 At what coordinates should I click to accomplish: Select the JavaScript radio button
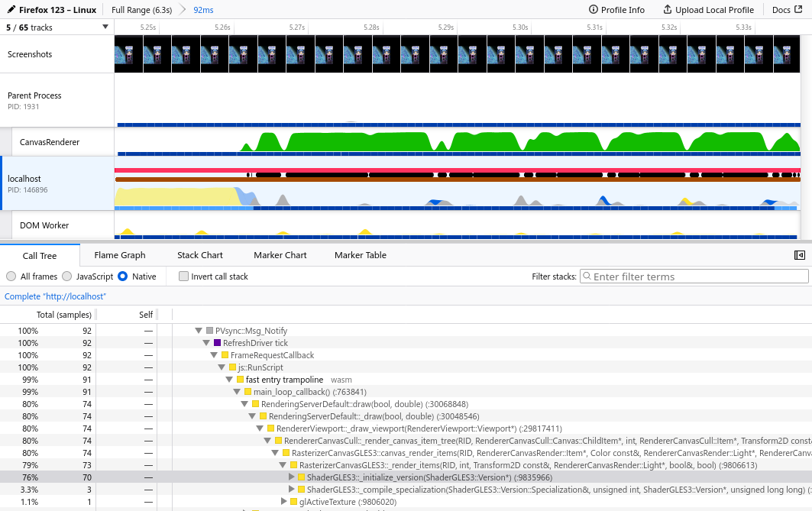pos(66,277)
